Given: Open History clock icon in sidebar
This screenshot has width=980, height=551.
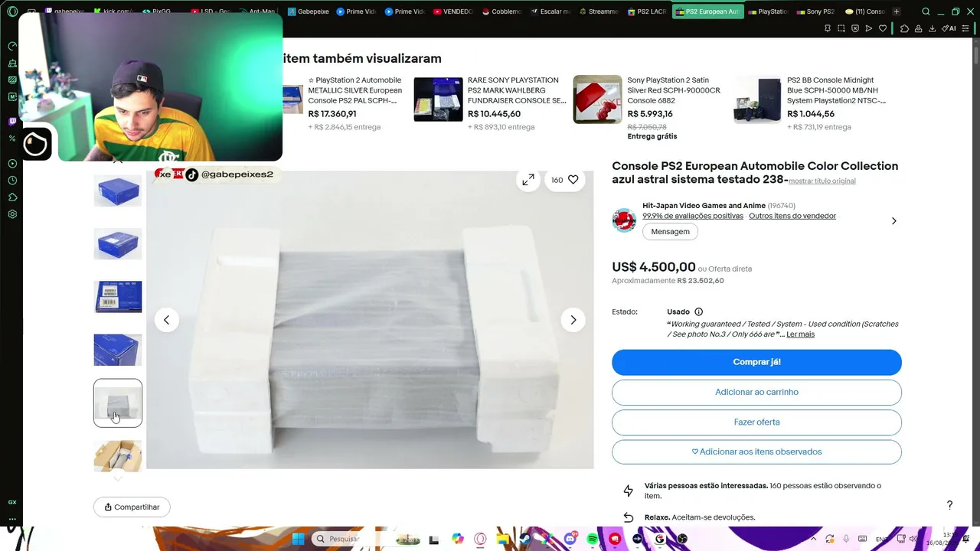Looking at the screenshot, I should click(x=12, y=181).
